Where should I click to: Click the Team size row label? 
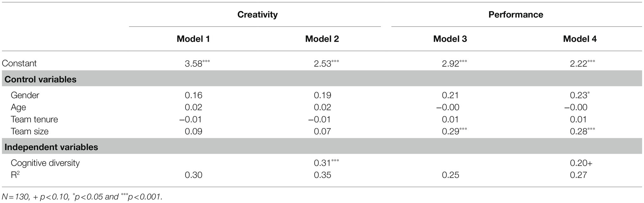pyautogui.click(x=30, y=132)
